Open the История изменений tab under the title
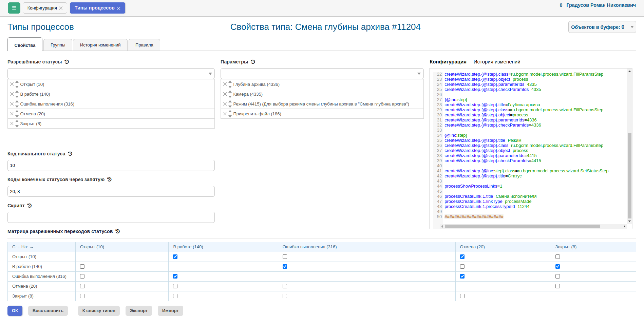Viewport: 644px width, 325px height. click(x=100, y=45)
